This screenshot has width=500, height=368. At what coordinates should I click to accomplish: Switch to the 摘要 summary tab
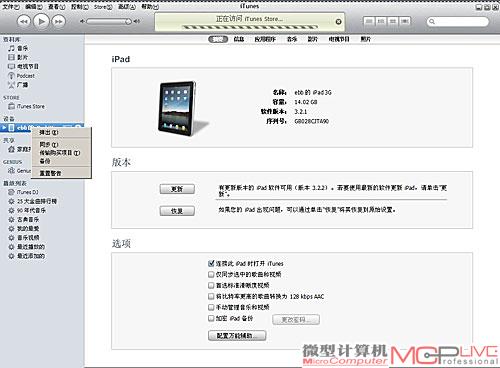[218, 39]
